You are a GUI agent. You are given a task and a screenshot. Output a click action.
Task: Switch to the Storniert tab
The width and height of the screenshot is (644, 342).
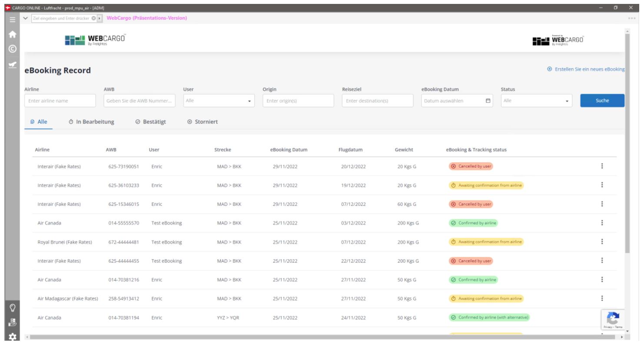tap(202, 122)
